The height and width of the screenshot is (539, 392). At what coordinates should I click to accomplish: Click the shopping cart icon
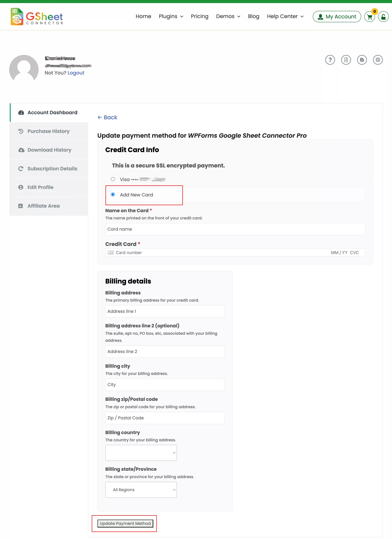point(369,17)
